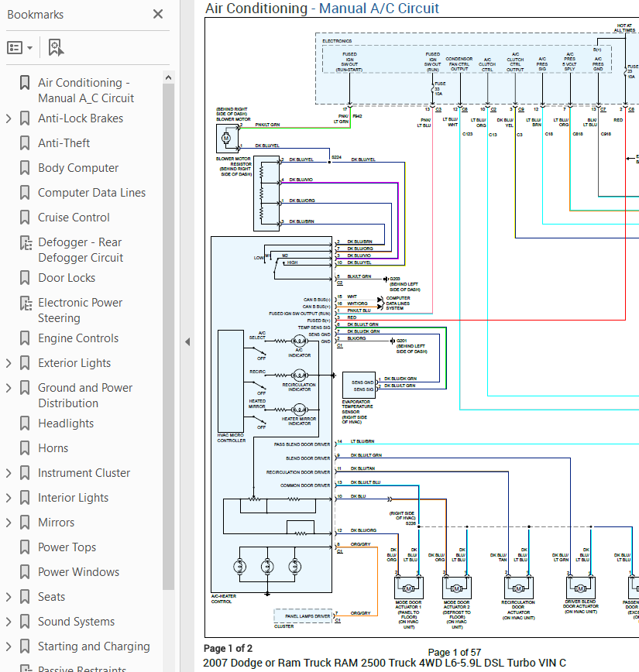Click the Body Computer bookmark icon
Screen dimensions: 639x672
(x=25, y=168)
